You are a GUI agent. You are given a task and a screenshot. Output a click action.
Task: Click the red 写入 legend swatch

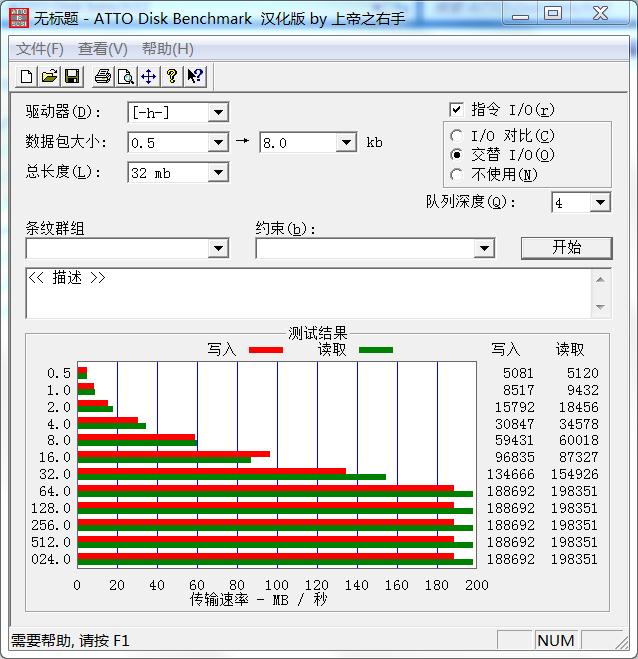coord(266,350)
